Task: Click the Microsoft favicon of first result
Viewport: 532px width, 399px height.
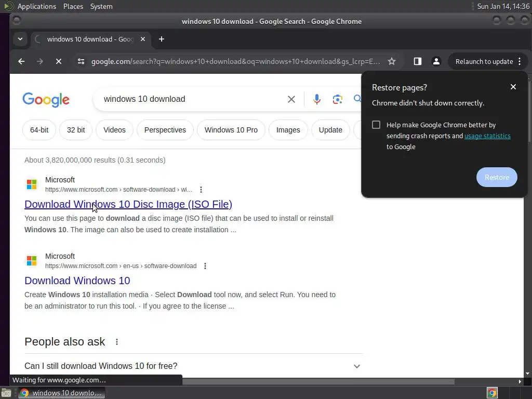Action: pos(32,184)
